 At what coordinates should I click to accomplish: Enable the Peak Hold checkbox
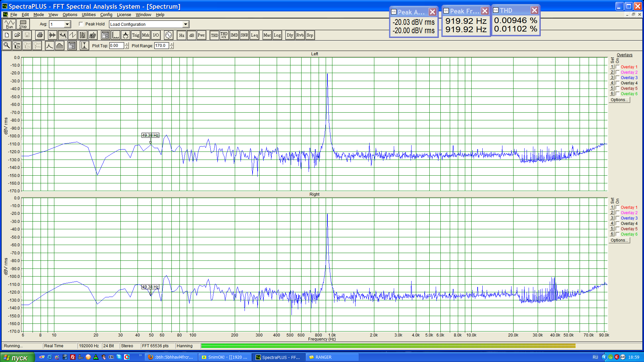click(x=81, y=24)
